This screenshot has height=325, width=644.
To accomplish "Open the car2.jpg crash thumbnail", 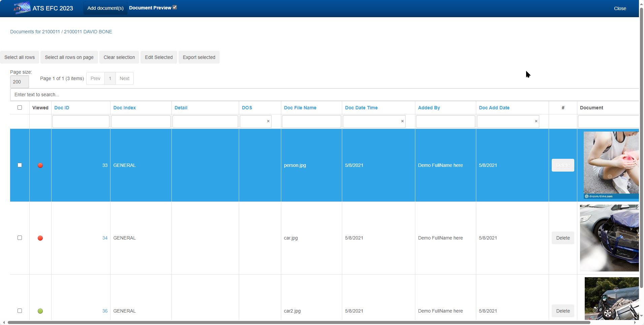I will coord(612,298).
